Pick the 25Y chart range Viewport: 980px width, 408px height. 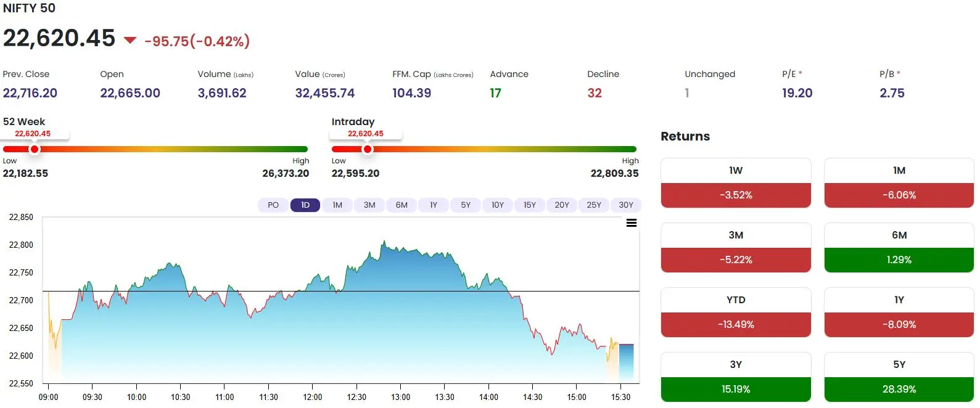point(594,205)
